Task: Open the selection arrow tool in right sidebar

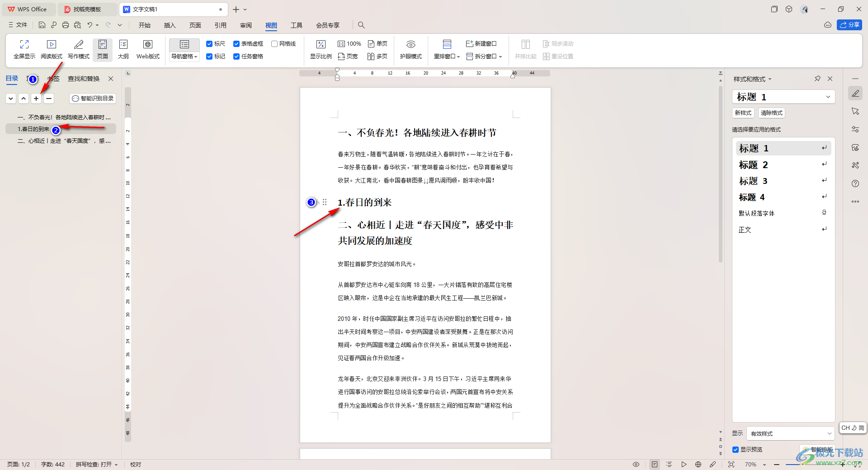Action: pos(855,111)
